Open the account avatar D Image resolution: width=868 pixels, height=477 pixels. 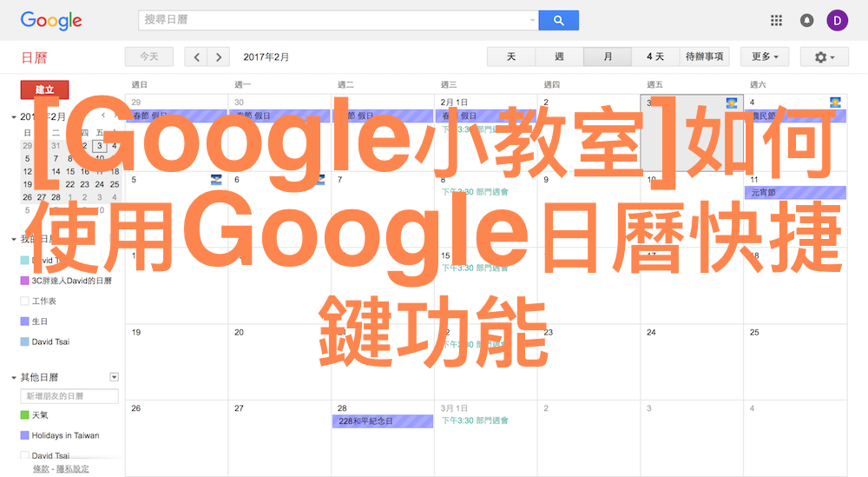point(837,21)
